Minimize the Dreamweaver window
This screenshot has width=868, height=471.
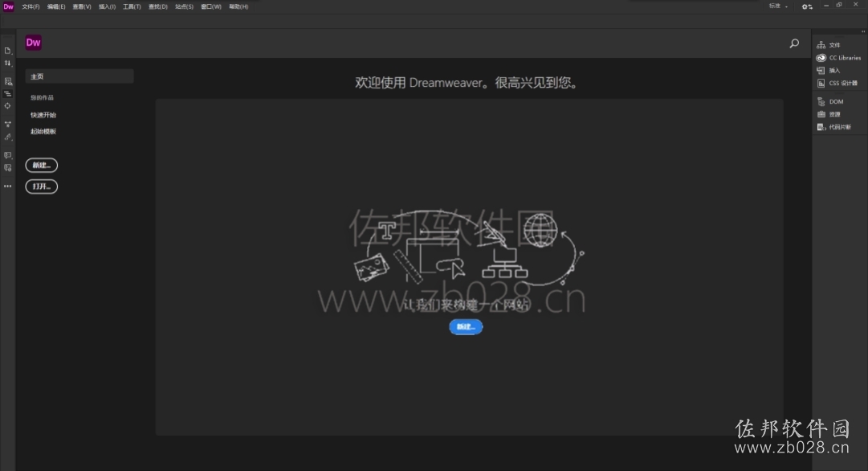click(x=826, y=5)
